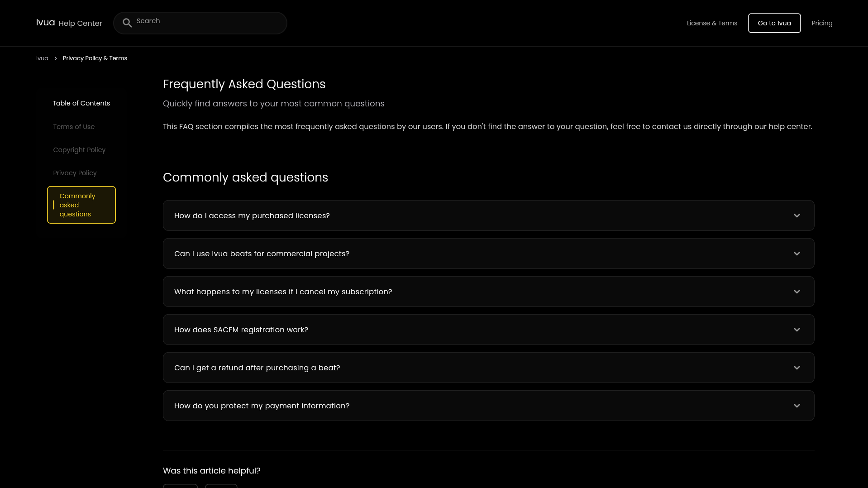Expand the cancel subscription question chevron

(x=796, y=292)
